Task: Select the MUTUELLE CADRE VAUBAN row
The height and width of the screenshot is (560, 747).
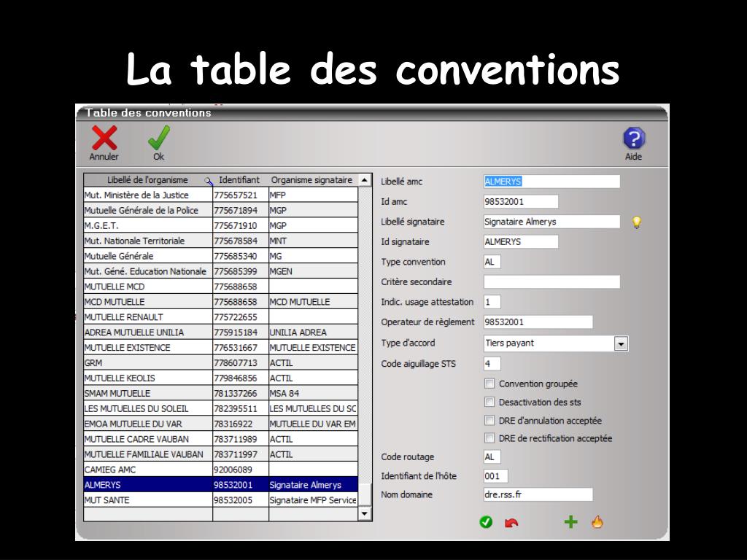Action: tap(220, 438)
